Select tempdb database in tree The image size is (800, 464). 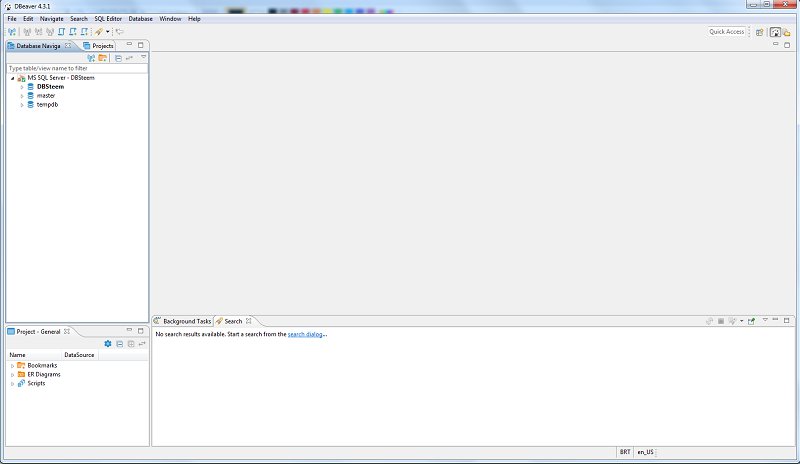(47, 105)
